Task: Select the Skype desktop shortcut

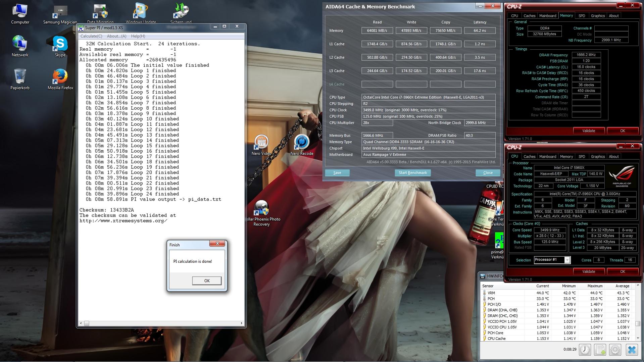Action: tap(60, 46)
